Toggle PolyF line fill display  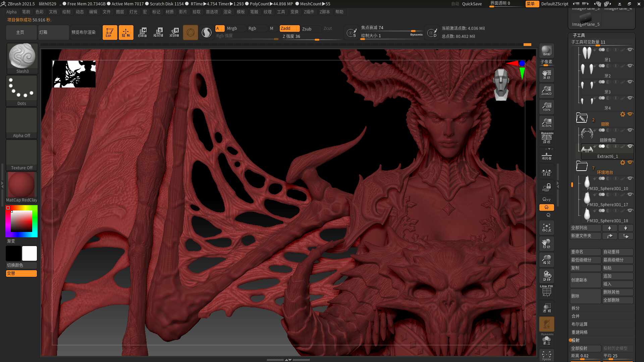click(546, 291)
